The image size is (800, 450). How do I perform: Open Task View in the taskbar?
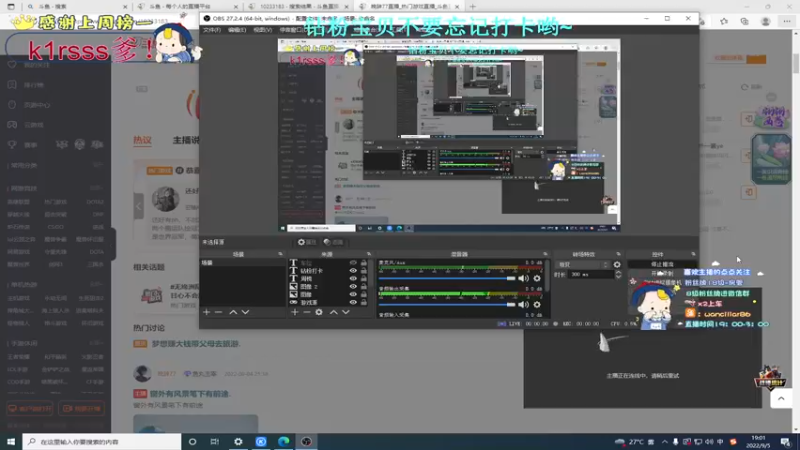pos(215,442)
